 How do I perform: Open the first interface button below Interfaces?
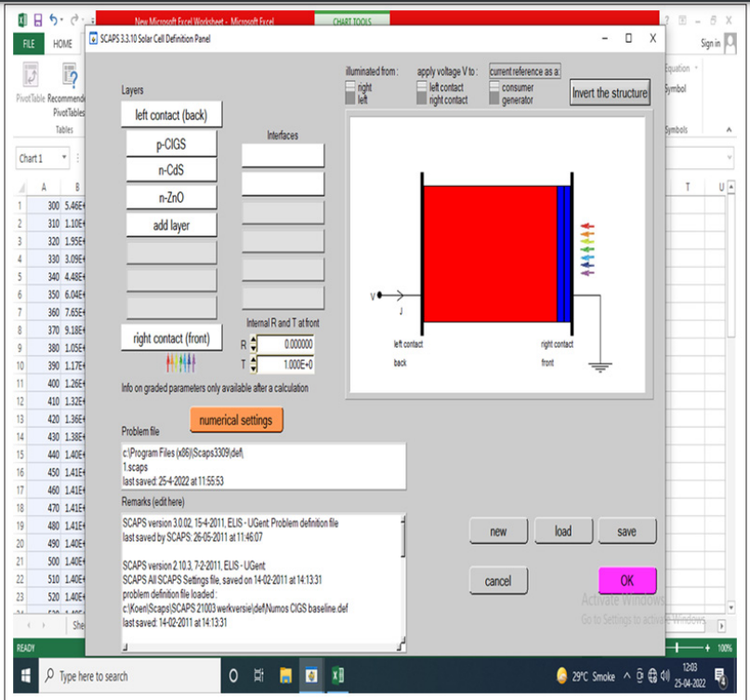283,155
